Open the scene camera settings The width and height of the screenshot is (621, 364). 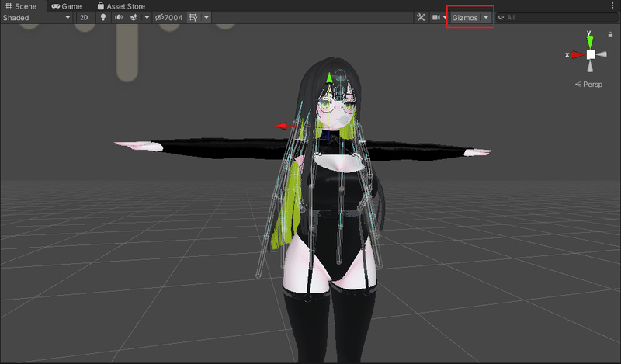(x=436, y=17)
